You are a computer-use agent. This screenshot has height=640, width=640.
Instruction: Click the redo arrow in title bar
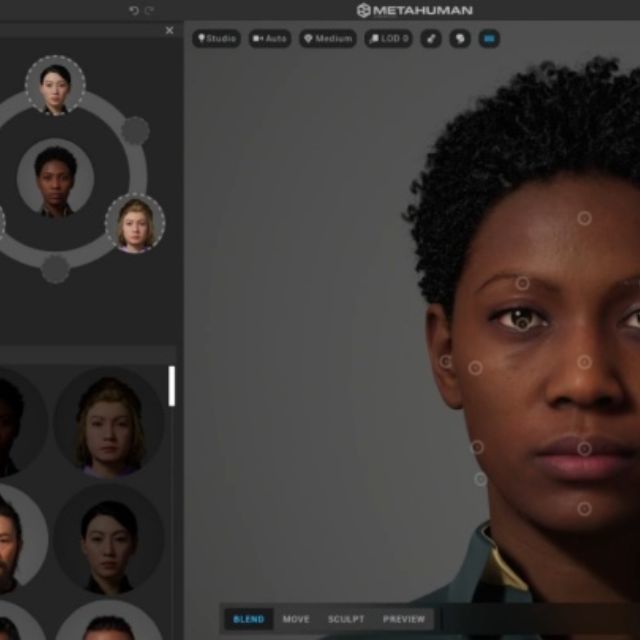tap(149, 10)
